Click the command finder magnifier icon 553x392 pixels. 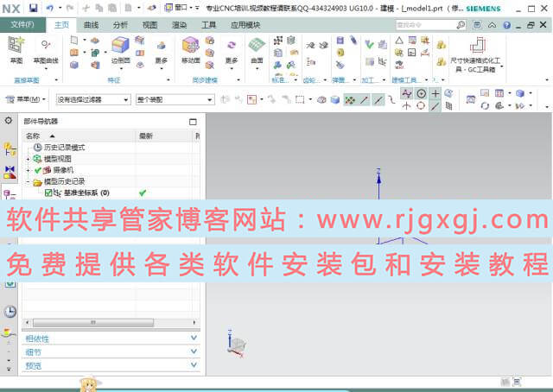click(x=461, y=25)
